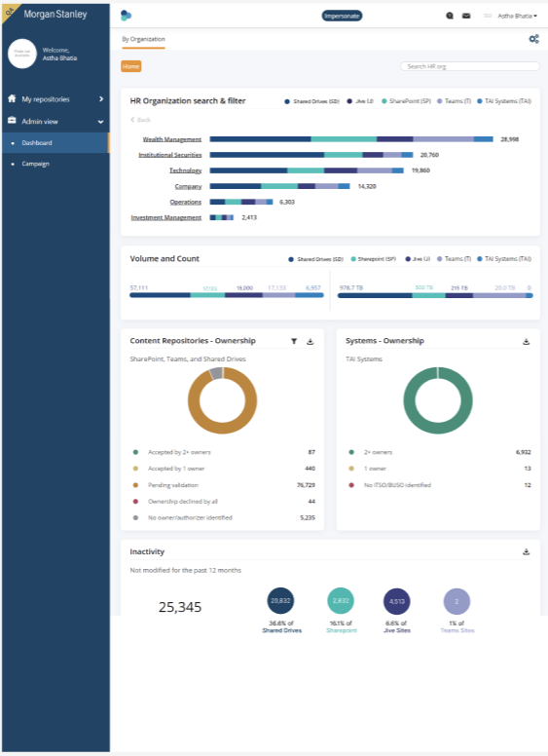Screen dimensions: 548x756
Task: Select the No owner/authorizer identified row
Action: (x=224, y=518)
